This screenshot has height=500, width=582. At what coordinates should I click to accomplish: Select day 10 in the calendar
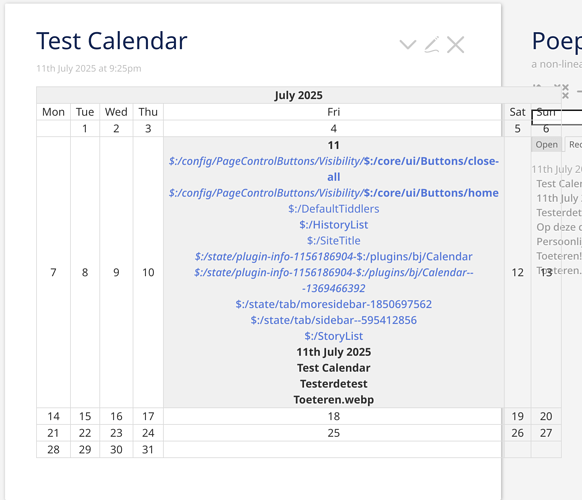click(x=148, y=273)
